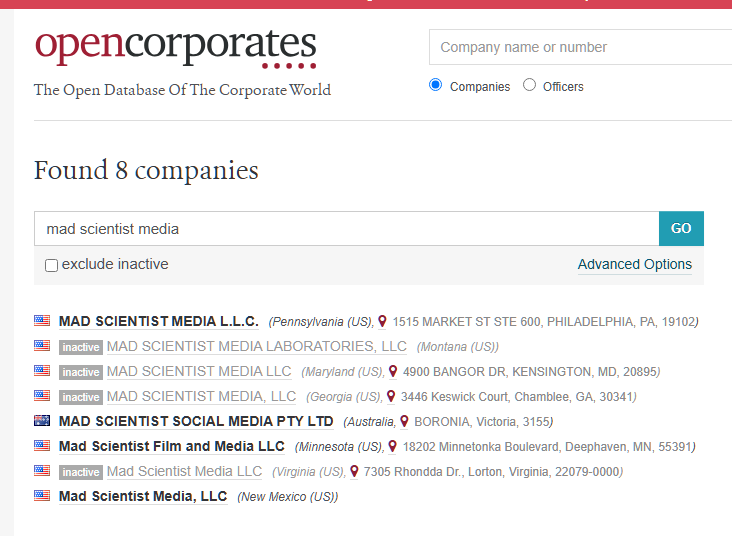This screenshot has width=732, height=536.
Task: Tick the exclude inactive checkbox
Action: tap(51, 265)
